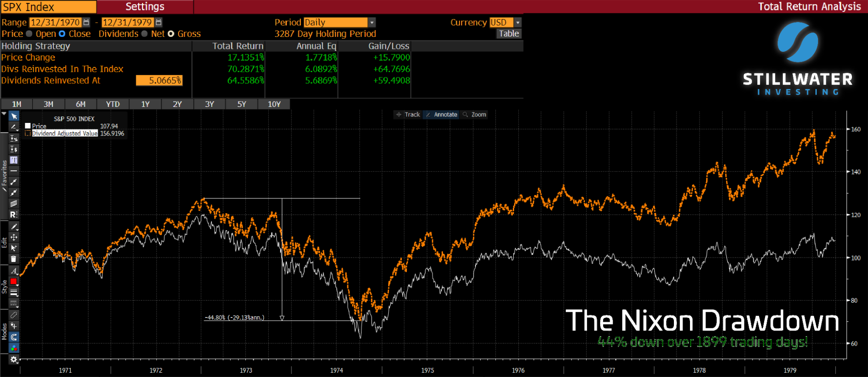Toggle Dividend Adjusted Value legend box
Viewport: 868px width, 377px height.
[x=28, y=133]
